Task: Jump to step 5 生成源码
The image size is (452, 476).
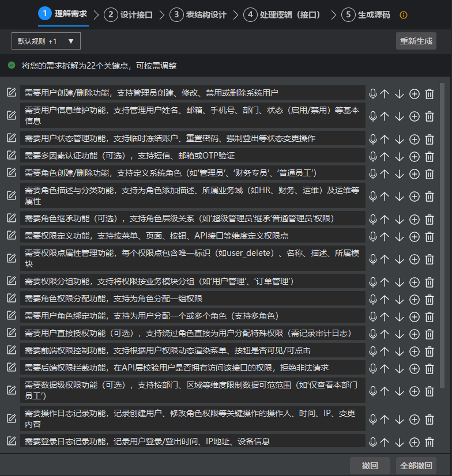Action: (x=366, y=15)
